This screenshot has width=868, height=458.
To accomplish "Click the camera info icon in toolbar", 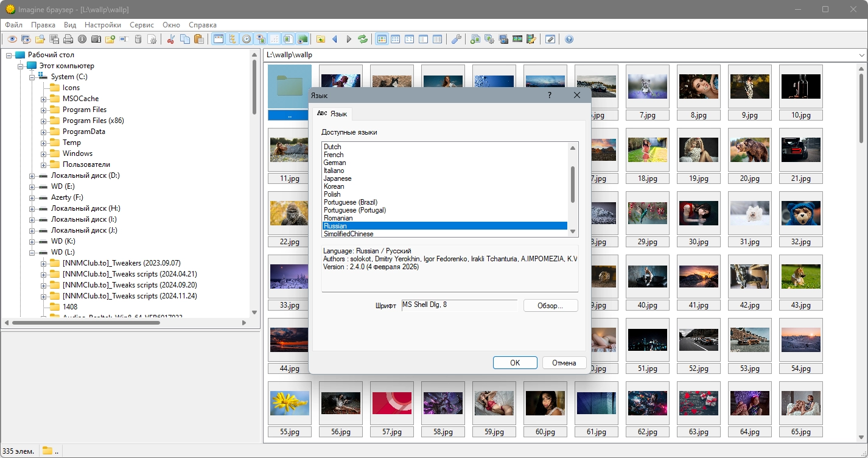I will tap(96, 39).
